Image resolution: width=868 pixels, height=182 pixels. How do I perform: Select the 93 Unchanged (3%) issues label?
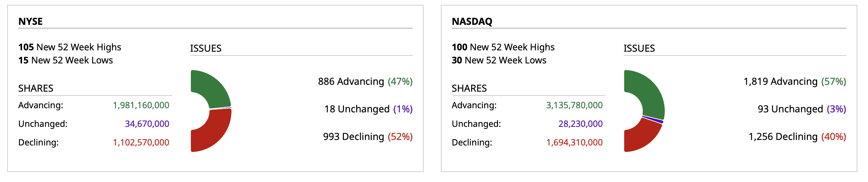(802, 109)
